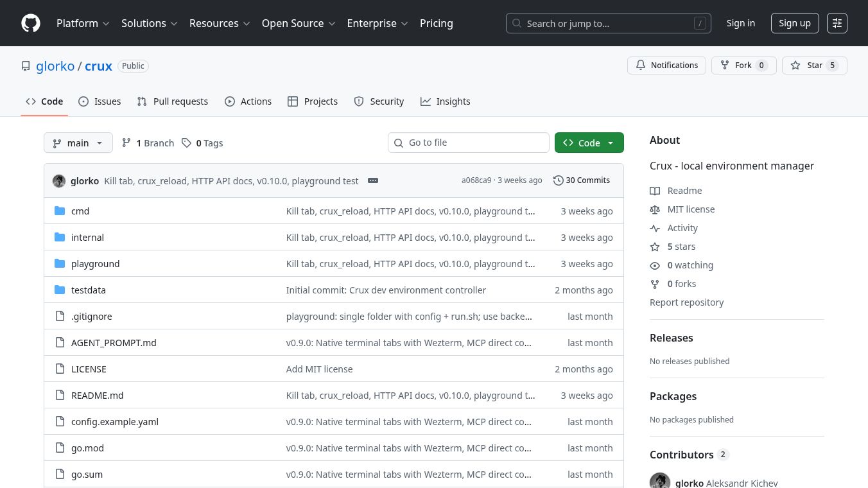Open the appearance settings icon in header
This screenshot has height=488, width=868.
point(837,23)
